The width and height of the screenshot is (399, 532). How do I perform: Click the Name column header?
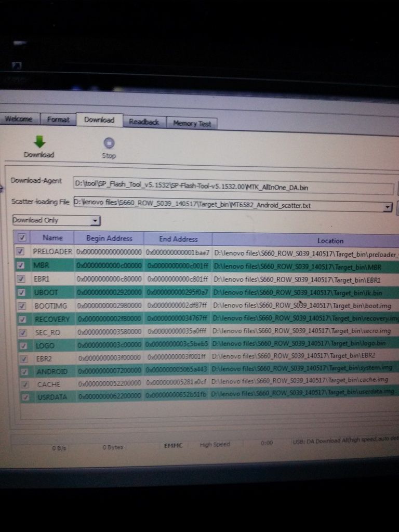52,238
